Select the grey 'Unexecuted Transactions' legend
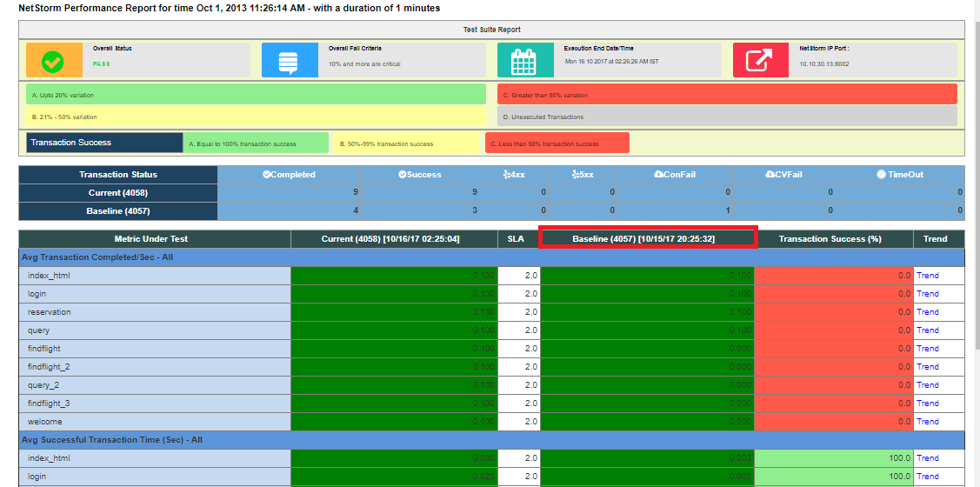Image resolution: width=980 pixels, height=487 pixels. click(x=728, y=117)
